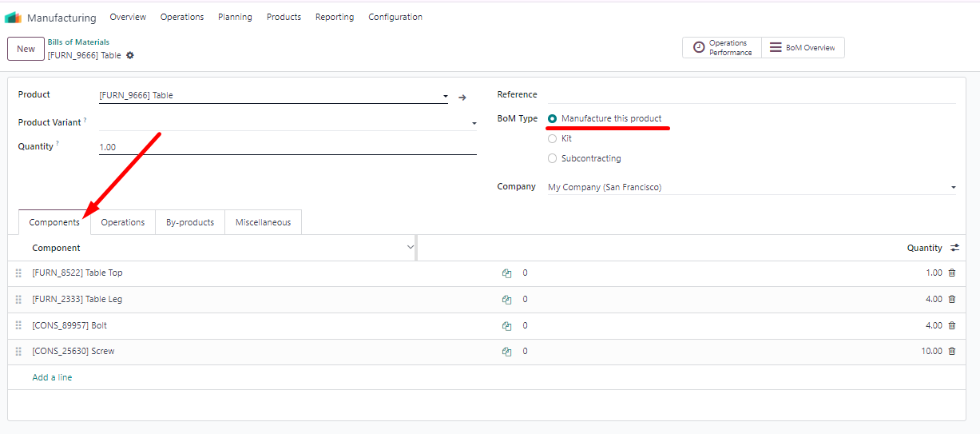Viewport: 980px width, 434px height.
Task: Click the Add a line link
Action: (x=52, y=377)
